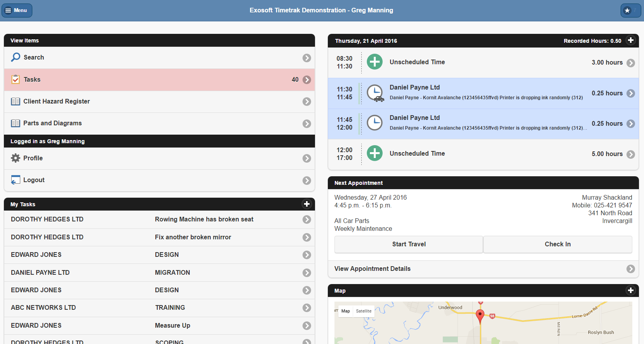Add time to 08:30 Unscheduled Time slot
Image resolution: width=644 pixels, height=344 pixels.
point(375,62)
